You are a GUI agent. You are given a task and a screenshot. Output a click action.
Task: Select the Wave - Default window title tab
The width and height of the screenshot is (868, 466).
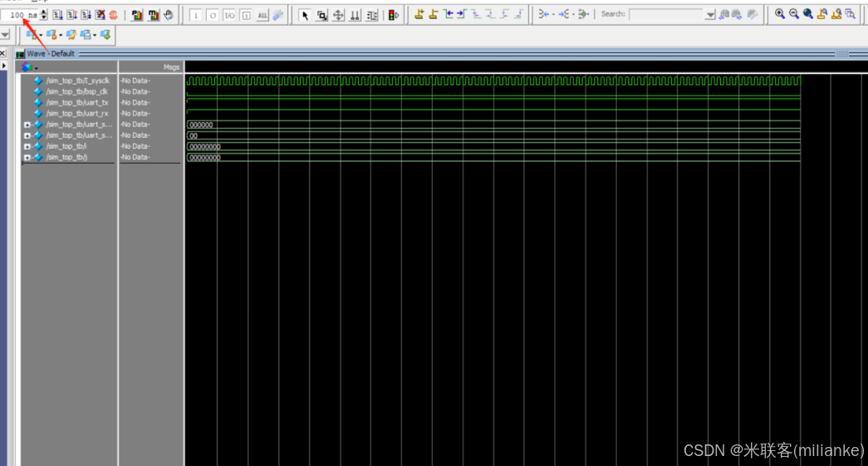point(51,54)
